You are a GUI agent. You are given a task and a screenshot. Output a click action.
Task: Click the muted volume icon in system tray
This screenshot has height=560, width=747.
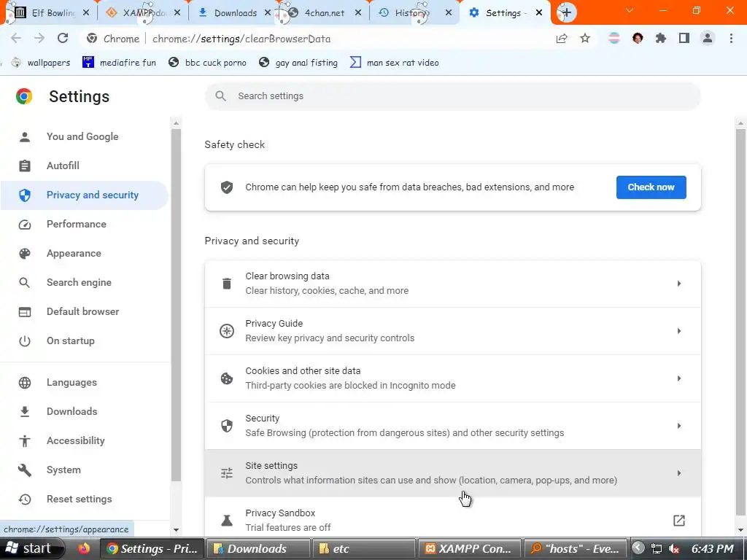(x=673, y=548)
